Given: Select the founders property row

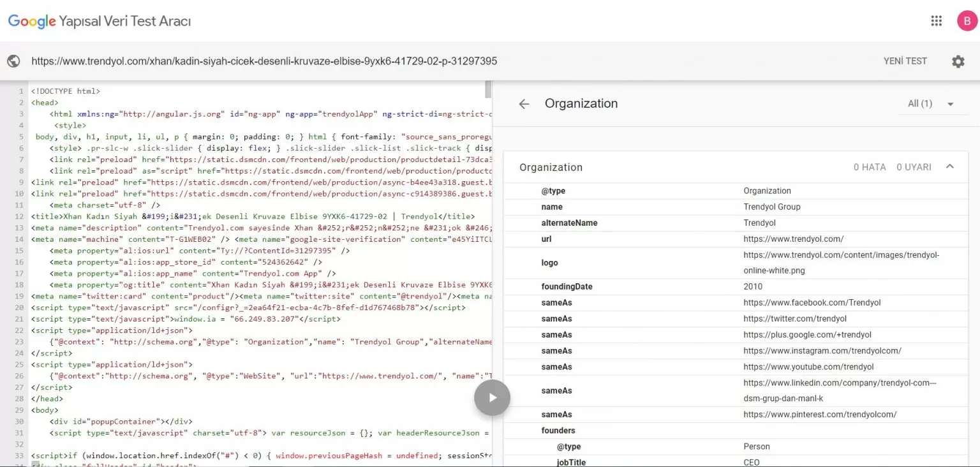Looking at the screenshot, I should click(736, 430).
